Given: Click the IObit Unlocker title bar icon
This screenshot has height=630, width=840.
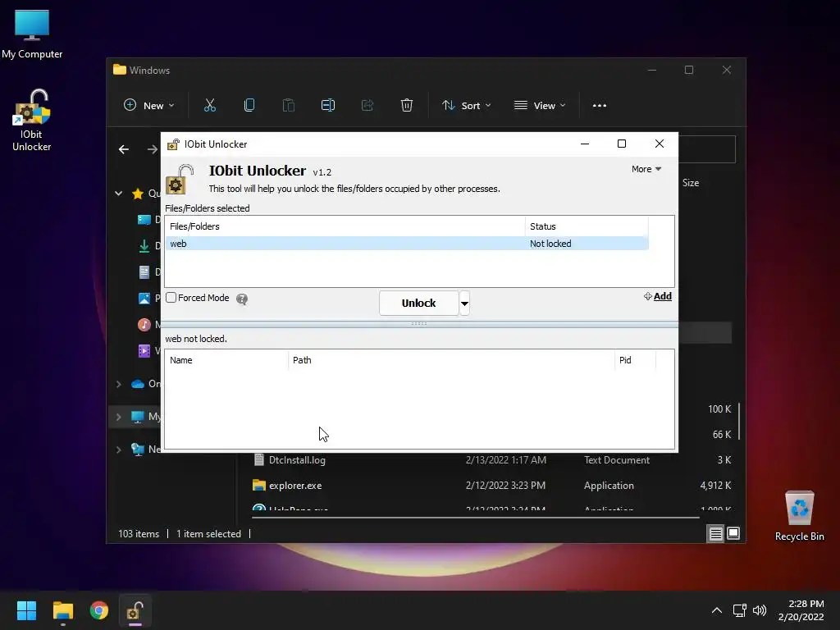Looking at the screenshot, I should coord(173,144).
